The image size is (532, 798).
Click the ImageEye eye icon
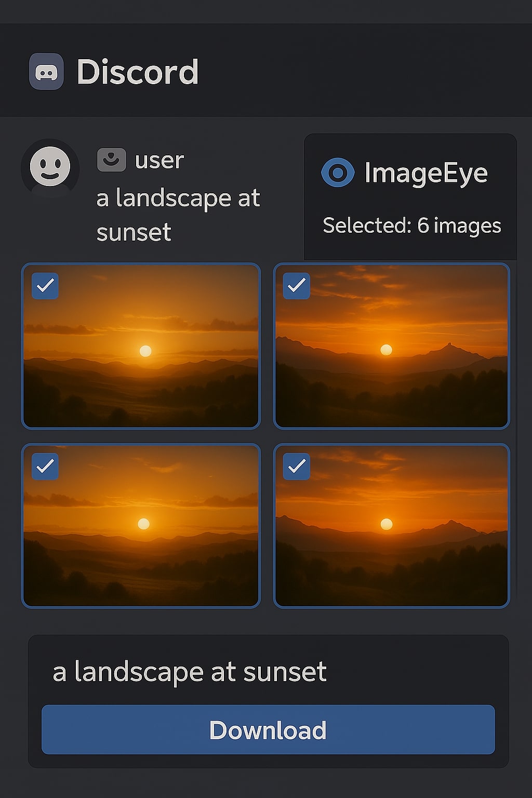click(338, 172)
